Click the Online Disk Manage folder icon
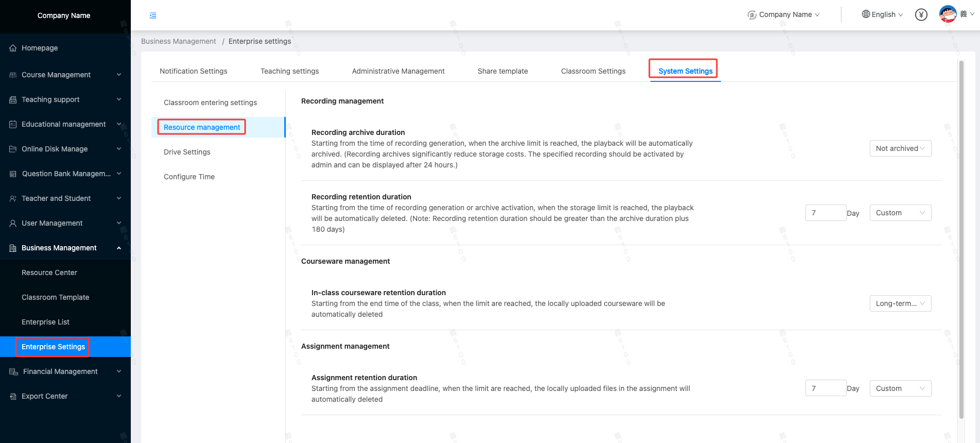 pyautogui.click(x=13, y=149)
